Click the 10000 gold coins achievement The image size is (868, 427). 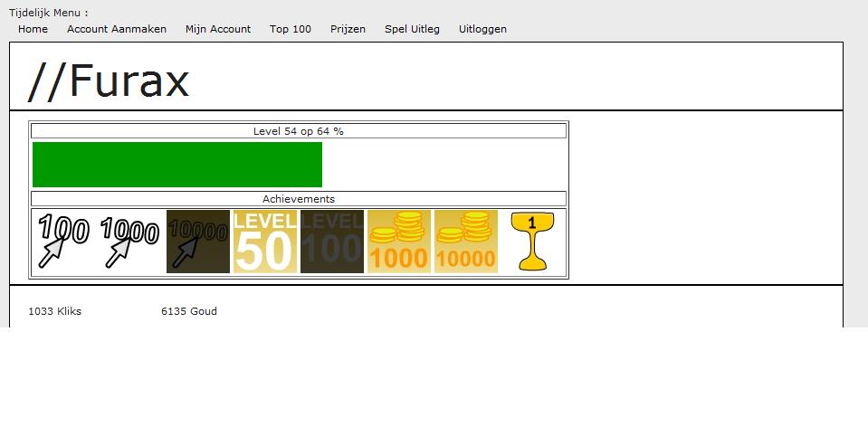(x=466, y=242)
